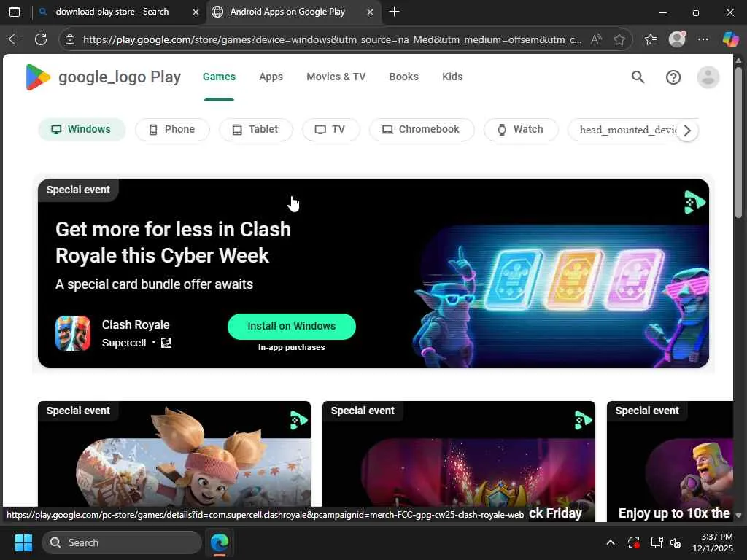
Task: Click the Clash Royale app icon
Action: click(73, 333)
